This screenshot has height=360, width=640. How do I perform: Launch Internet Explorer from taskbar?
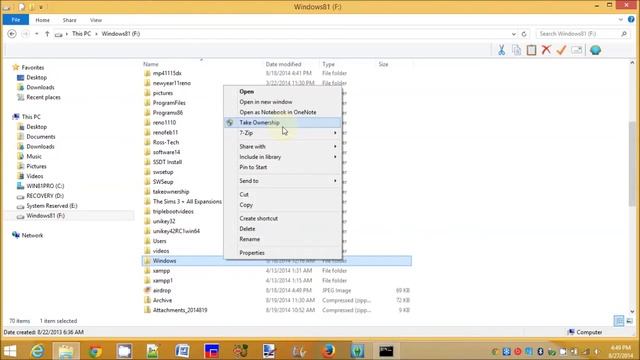tap(38, 351)
